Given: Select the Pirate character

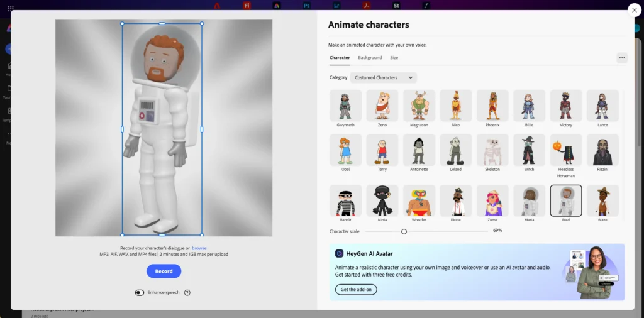Looking at the screenshot, I should point(455,200).
